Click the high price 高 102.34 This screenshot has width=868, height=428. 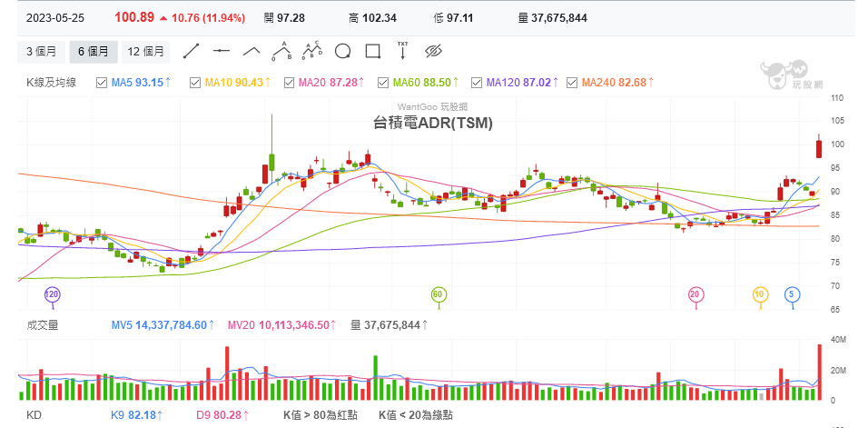point(372,18)
